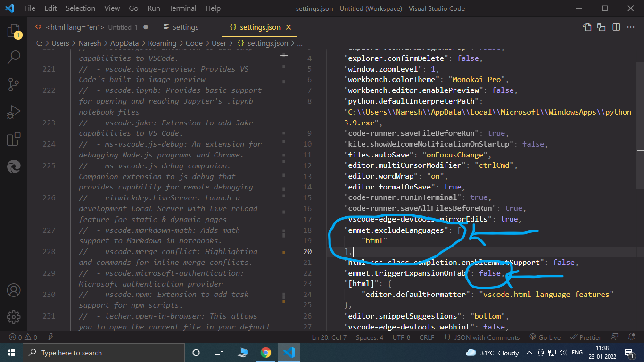
Task: Change file encoding via UTF-8
Action: (x=401, y=337)
